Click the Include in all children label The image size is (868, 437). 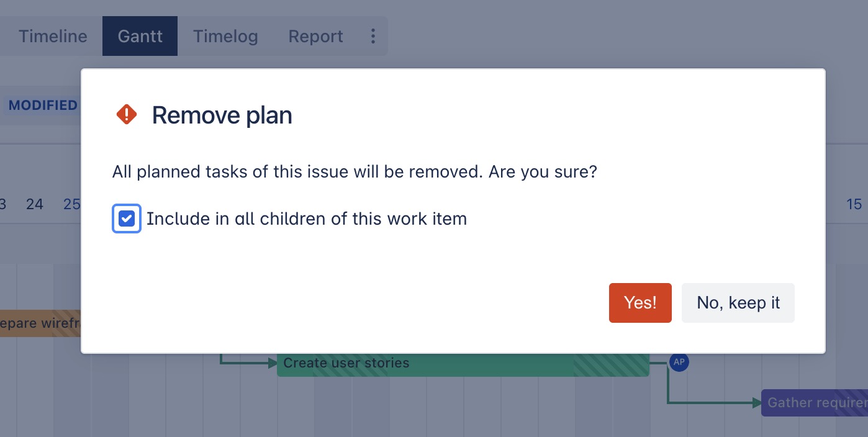coord(306,218)
